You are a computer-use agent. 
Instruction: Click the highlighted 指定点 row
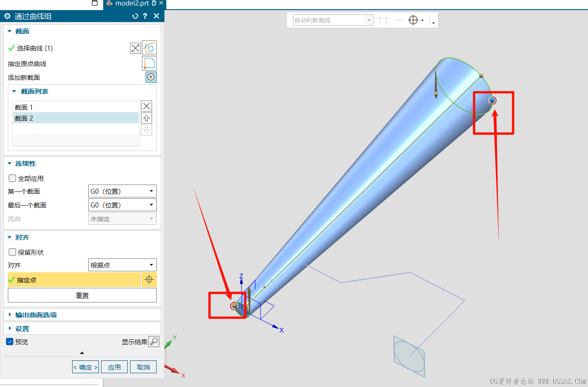tap(74, 280)
